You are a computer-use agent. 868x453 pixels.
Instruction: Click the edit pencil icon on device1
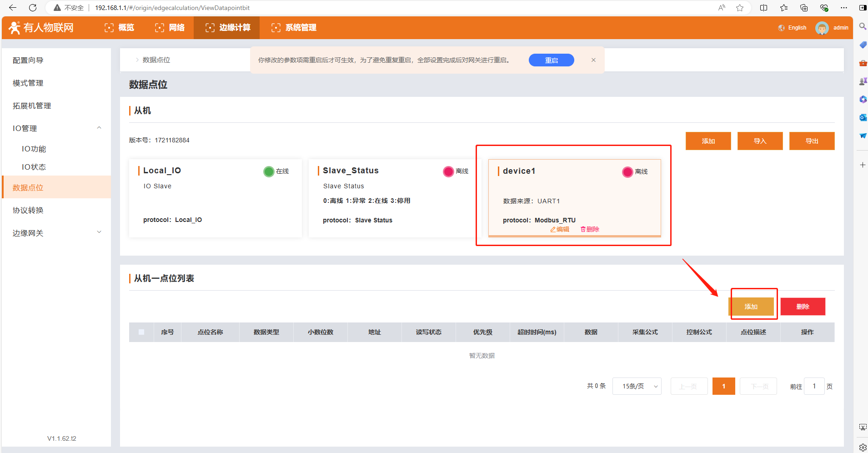(553, 230)
